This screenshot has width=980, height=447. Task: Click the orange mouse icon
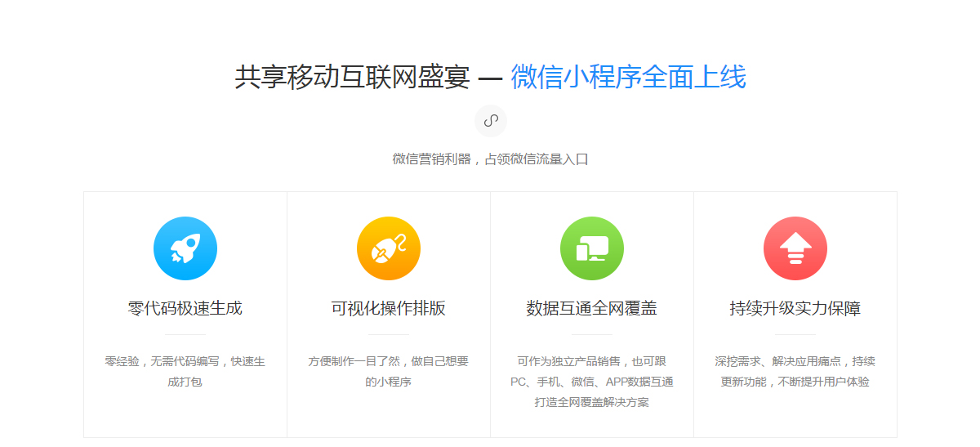[x=389, y=248]
